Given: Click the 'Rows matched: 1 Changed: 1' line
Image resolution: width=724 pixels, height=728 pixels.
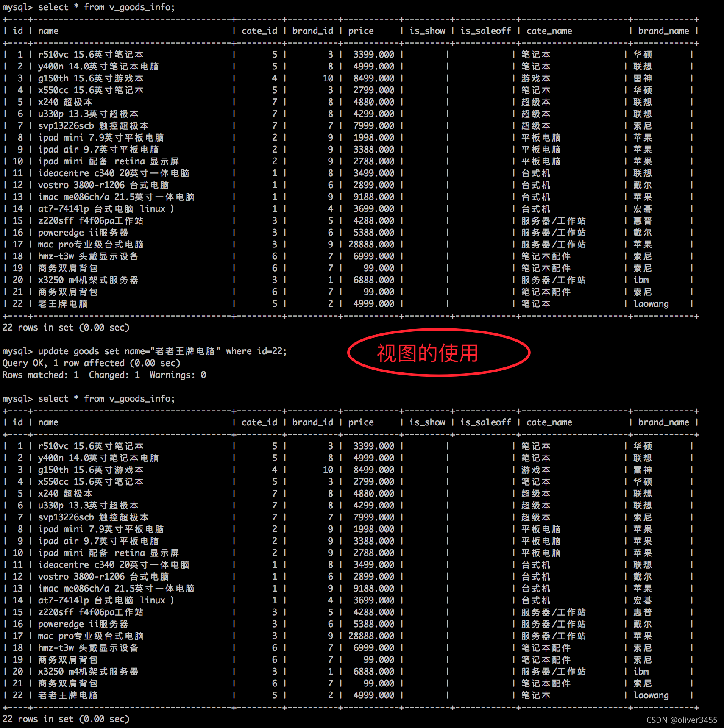Looking at the screenshot, I should click(x=104, y=375).
